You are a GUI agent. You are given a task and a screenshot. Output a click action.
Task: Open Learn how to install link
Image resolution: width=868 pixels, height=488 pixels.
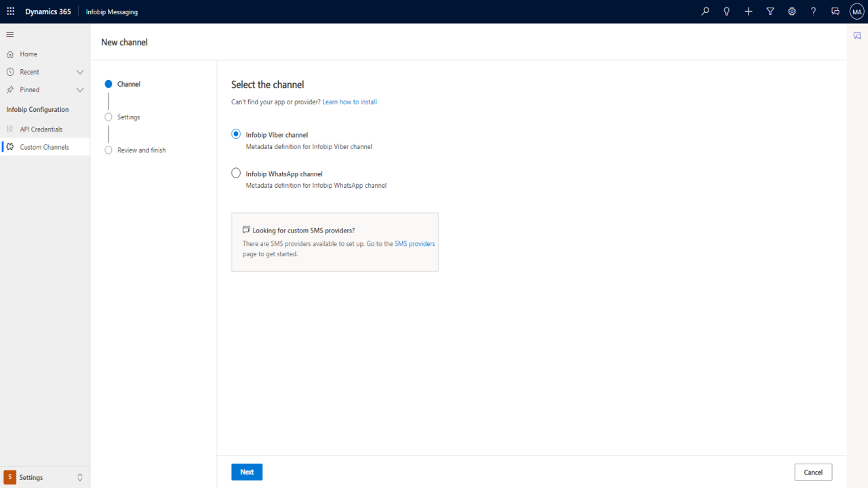pos(350,102)
